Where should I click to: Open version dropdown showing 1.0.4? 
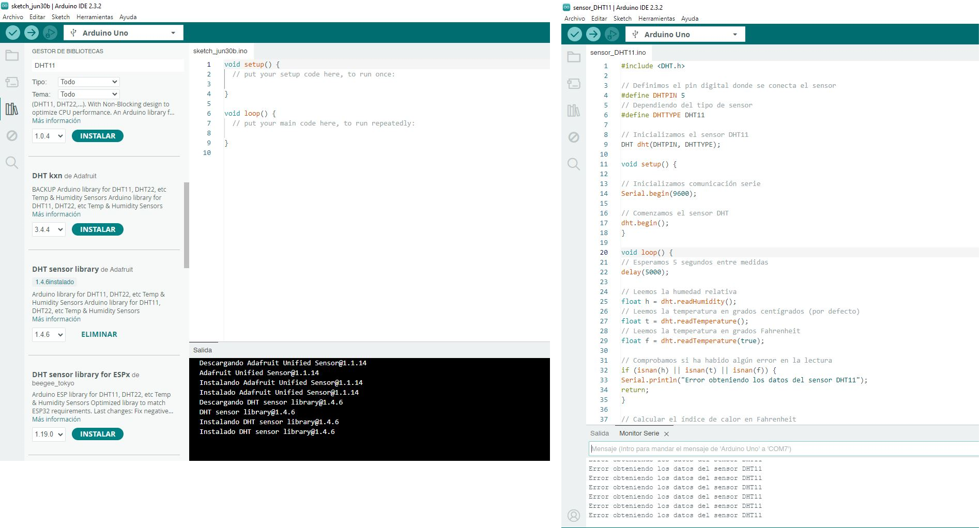point(49,136)
